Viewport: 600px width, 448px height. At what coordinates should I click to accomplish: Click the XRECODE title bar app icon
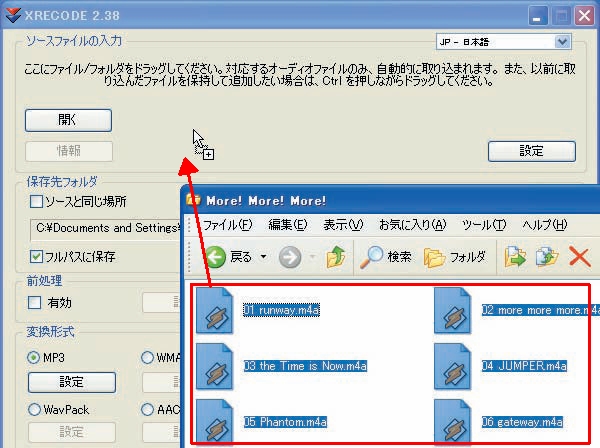[13, 15]
